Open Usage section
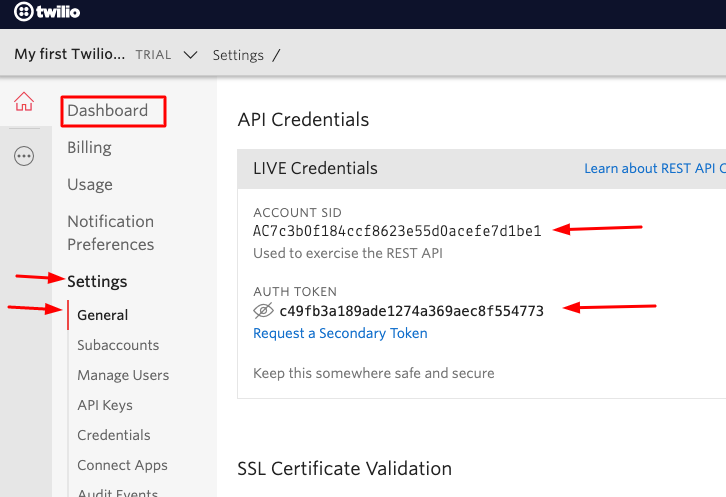726x497 pixels. (x=90, y=184)
